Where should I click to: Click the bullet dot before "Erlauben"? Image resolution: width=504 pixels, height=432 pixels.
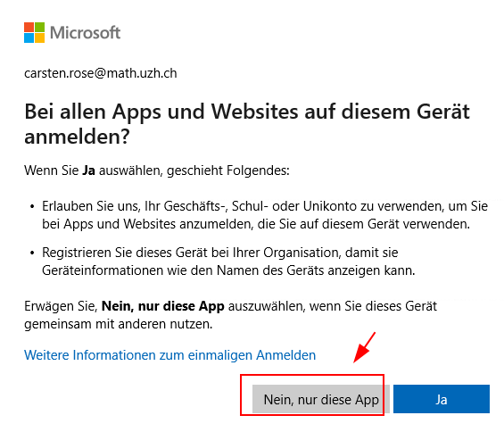click(32, 206)
